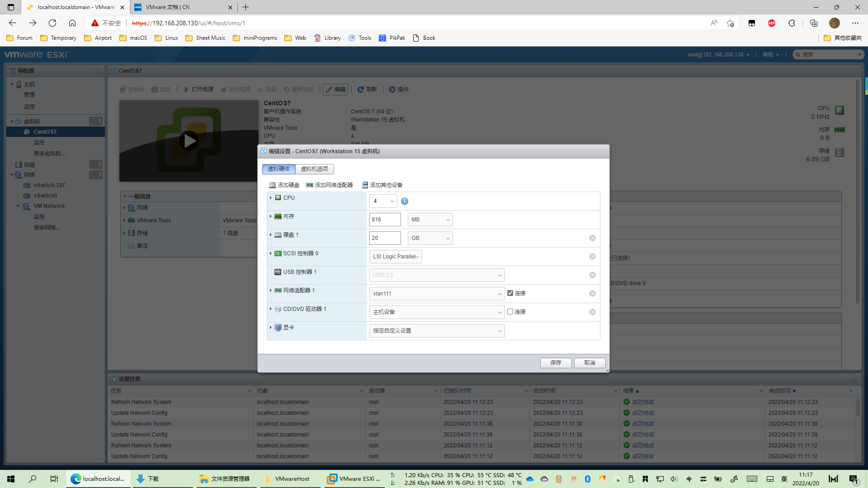Click the Add hard disk icon
The width and height of the screenshot is (868, 488).
click(273, 185)
